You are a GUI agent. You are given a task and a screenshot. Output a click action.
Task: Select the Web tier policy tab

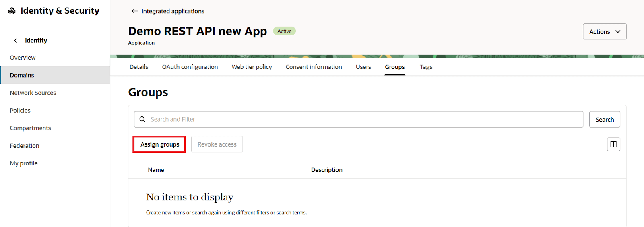pos(252,67)
